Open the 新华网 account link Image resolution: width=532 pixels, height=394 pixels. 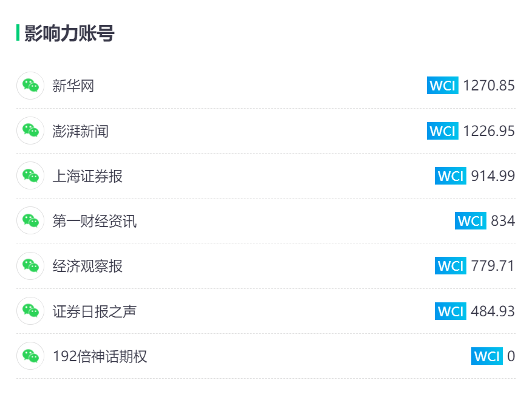click(73, 86)
